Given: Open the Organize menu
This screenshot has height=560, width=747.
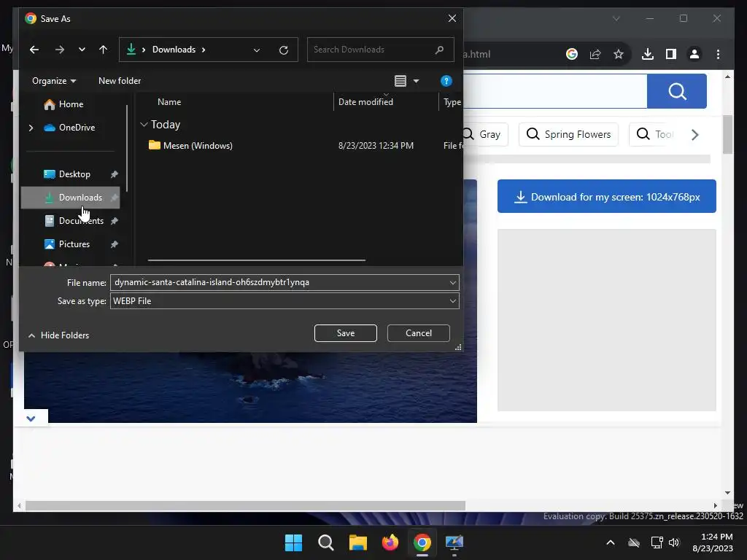Looking at the screenshot, I should point(54,81).
